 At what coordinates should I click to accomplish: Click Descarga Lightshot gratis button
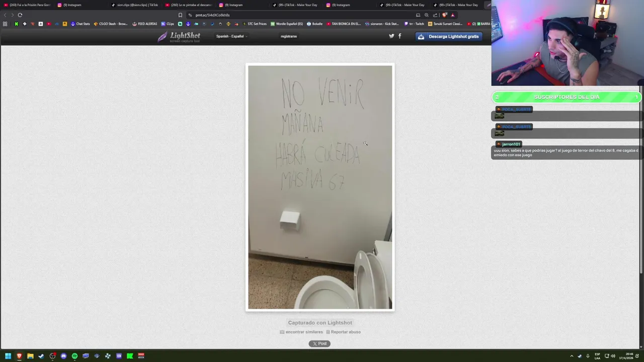[x=449, y=36]
